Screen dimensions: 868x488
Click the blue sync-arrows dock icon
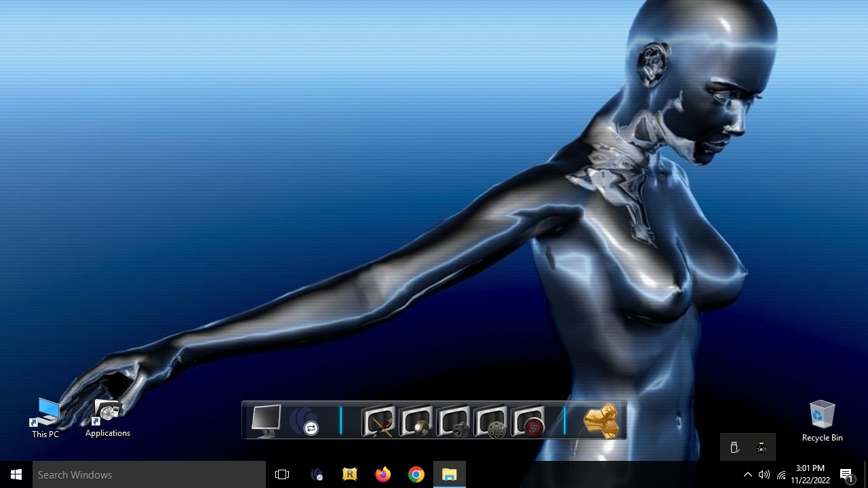tap(304, 421)
